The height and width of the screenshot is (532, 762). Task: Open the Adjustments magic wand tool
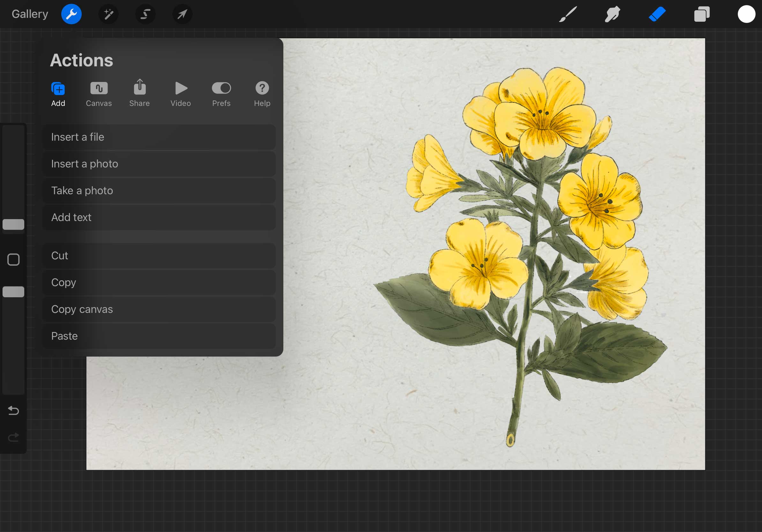click(108, 14)
